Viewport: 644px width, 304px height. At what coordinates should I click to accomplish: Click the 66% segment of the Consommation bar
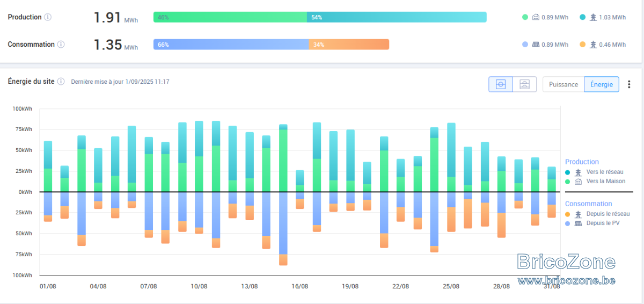(x=231, y=45)
